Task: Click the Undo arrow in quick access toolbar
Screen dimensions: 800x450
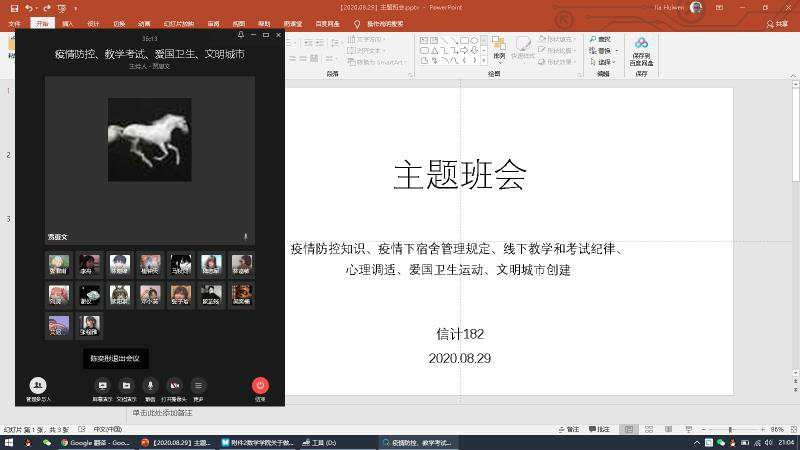Action: pos(30,8)
